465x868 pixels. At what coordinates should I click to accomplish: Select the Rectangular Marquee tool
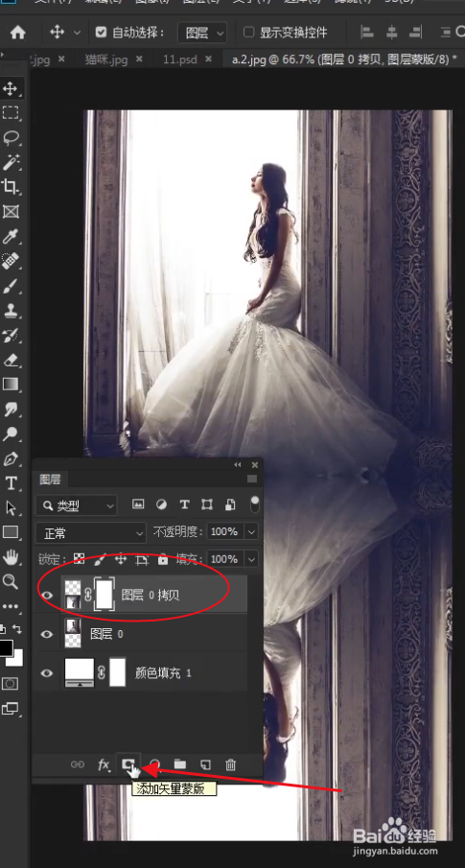(x=10, y=113)
